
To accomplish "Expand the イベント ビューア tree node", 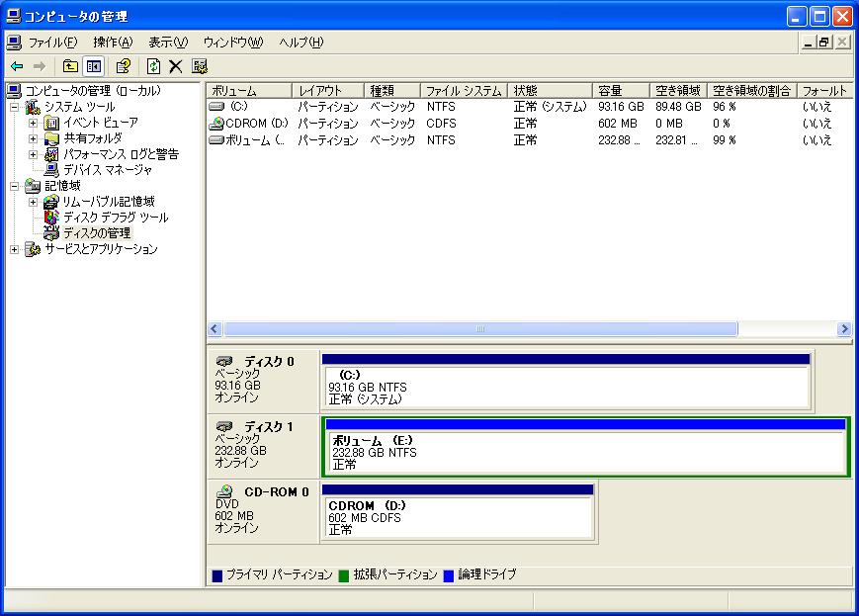I will [x=34, y=123].
